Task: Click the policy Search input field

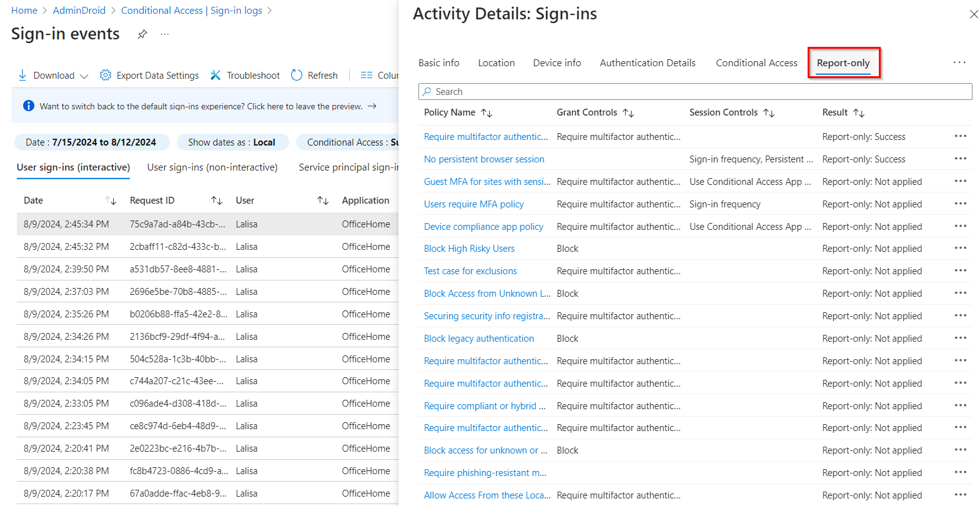Action: (695, 92)
